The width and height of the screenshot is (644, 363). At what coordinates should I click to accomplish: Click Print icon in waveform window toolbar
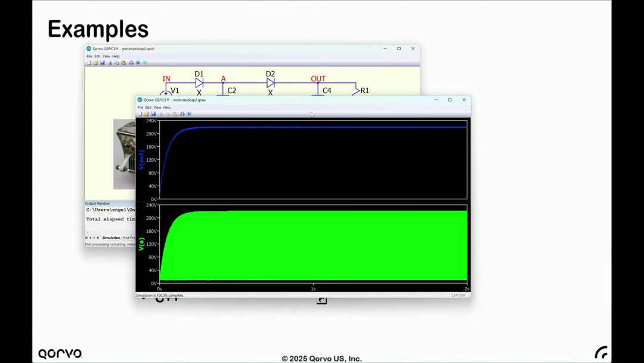(182, 114)
